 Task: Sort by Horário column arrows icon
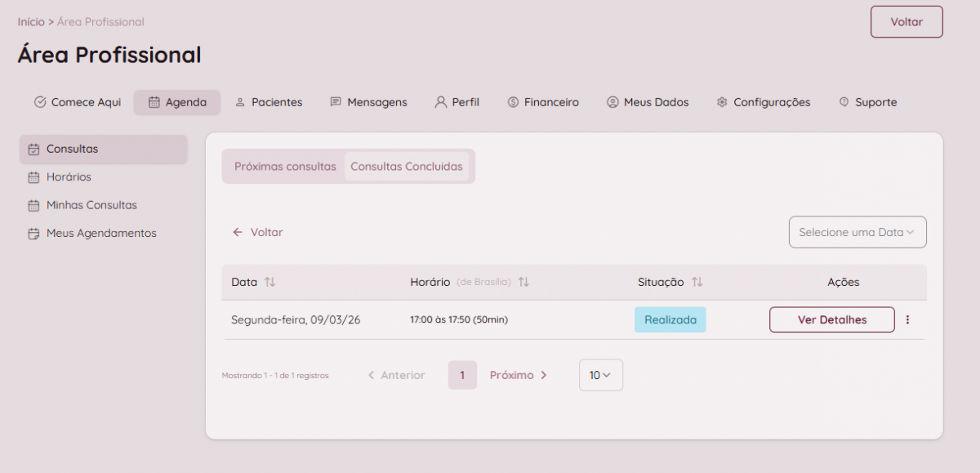523,282
